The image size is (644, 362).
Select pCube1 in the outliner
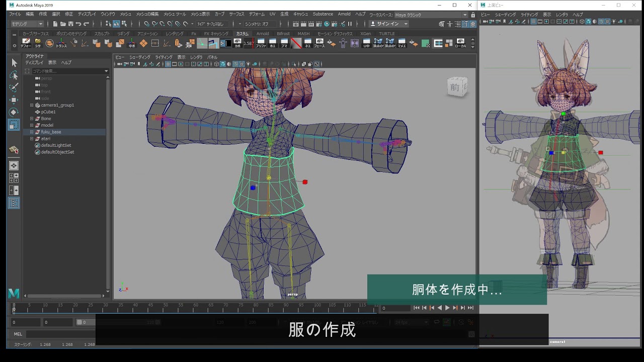(x=48, y=112)
